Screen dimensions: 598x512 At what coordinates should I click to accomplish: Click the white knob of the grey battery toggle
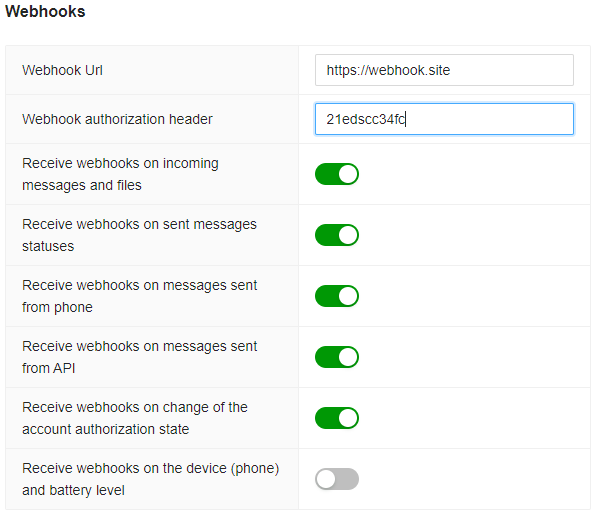(326, 479)
